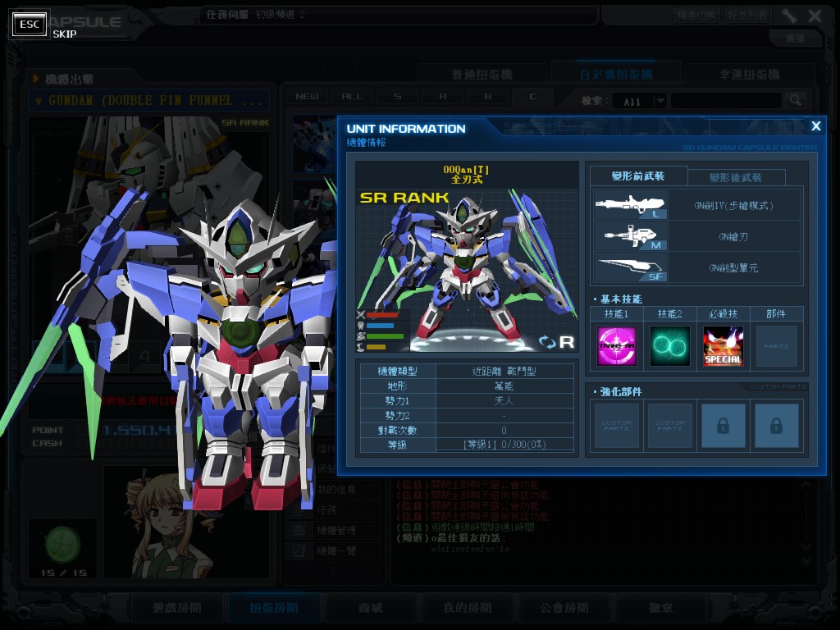The width and height of the screenshot is (840, 630).
Task: Click the first capsule thumbnail in the list
Action: tap(316, 144)
